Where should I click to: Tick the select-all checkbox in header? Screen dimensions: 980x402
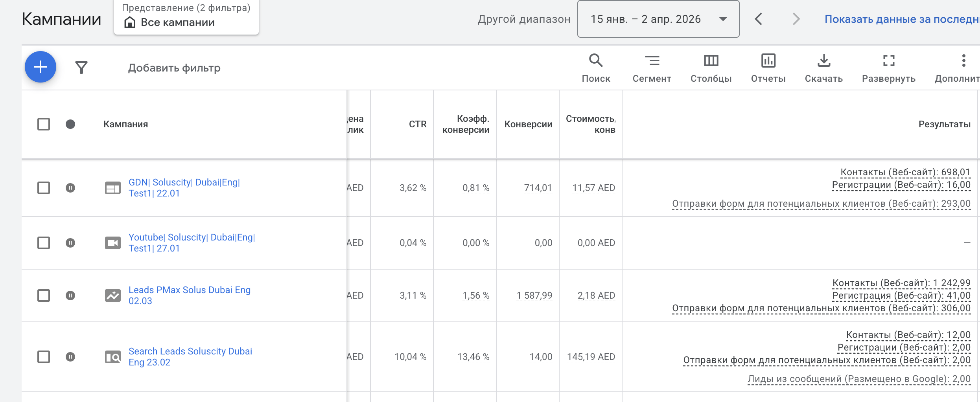[x=44, y=124]
